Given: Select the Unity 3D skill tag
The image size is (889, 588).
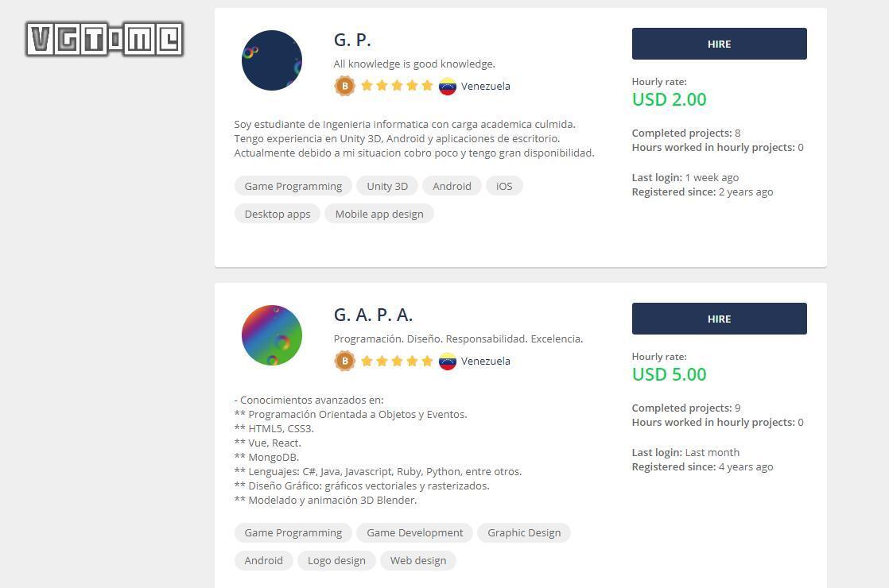Looking at the screenshot, I should click(x=387, y=186).
